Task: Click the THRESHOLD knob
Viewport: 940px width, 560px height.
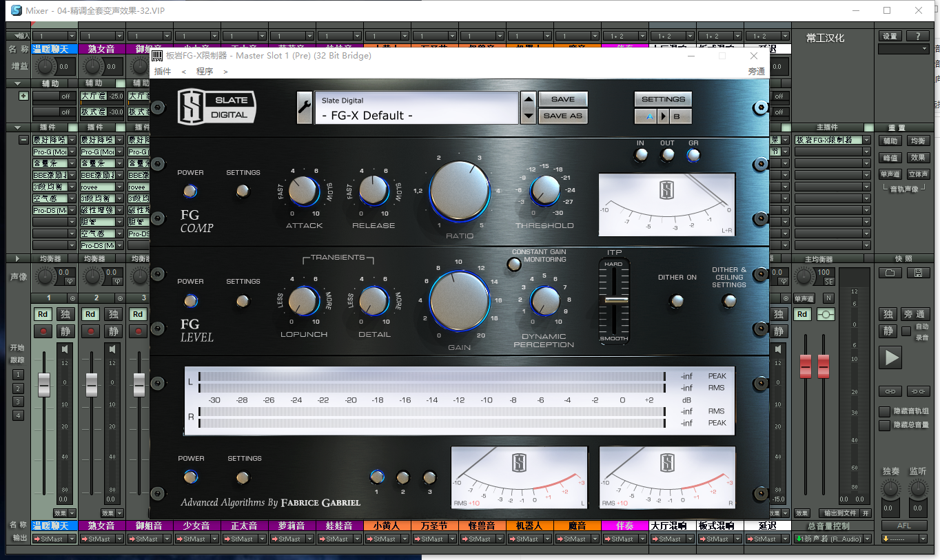Action: [544, 191]
